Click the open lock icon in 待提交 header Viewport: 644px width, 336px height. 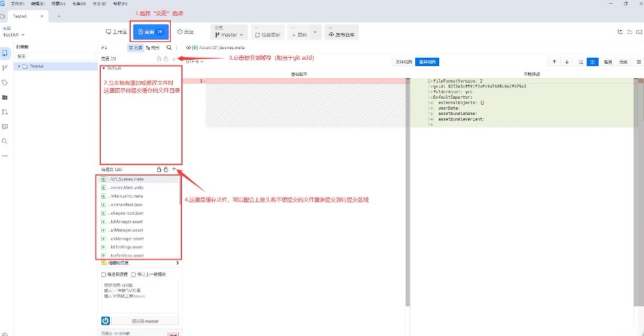[x=166, y=169]
